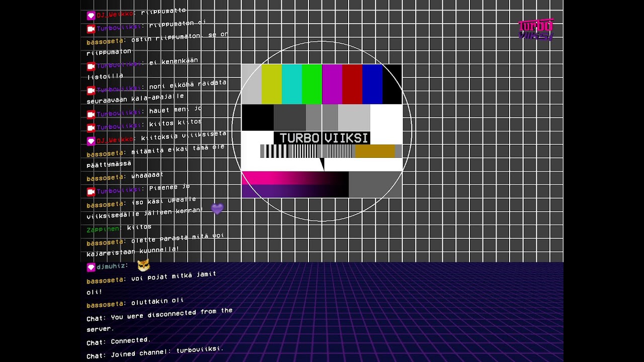644x362 pixels.
Task: Click the 'whaaaaat' message text
Action: pos(147,175)
